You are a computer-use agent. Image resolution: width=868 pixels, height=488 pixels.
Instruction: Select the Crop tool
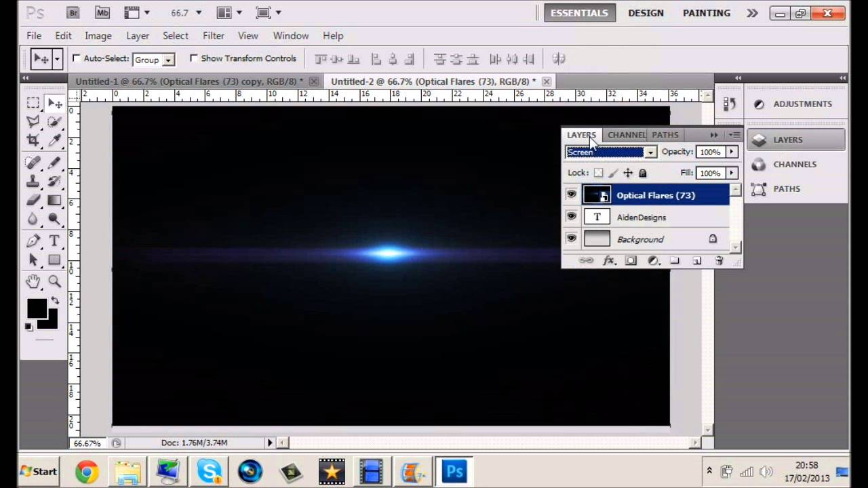(x=33, y=140)
